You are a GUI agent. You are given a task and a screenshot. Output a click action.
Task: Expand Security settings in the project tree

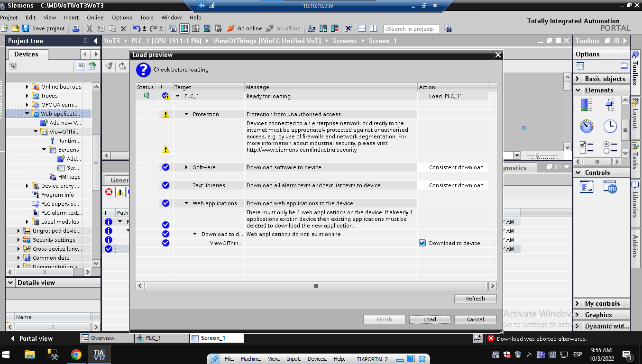point(18,240)
